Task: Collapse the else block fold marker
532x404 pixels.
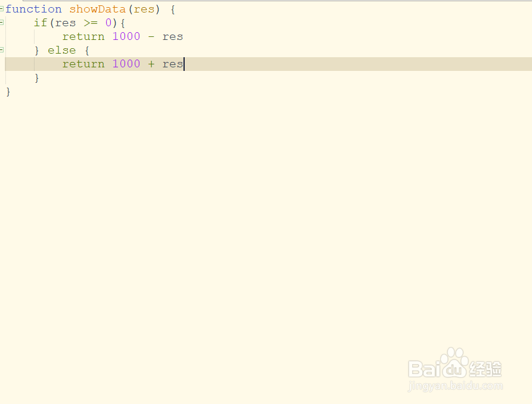Action: click(x=2, y=50)
